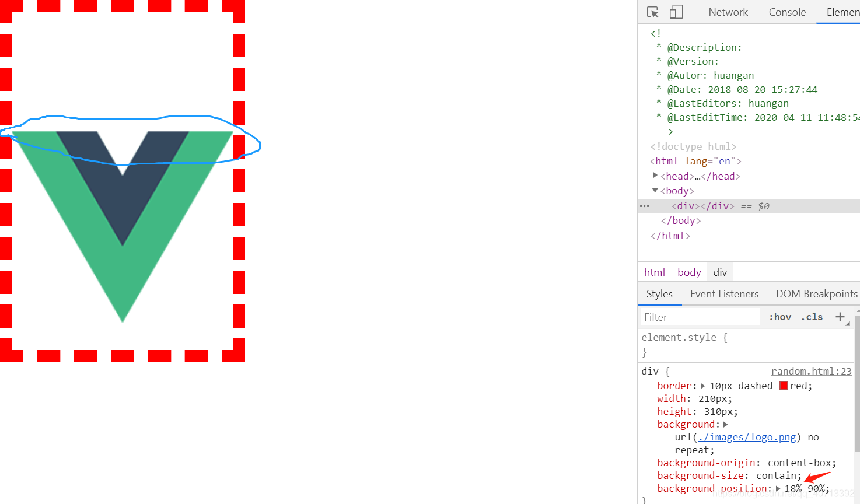
Task: Open the Console tab
Action: point(787,12)
